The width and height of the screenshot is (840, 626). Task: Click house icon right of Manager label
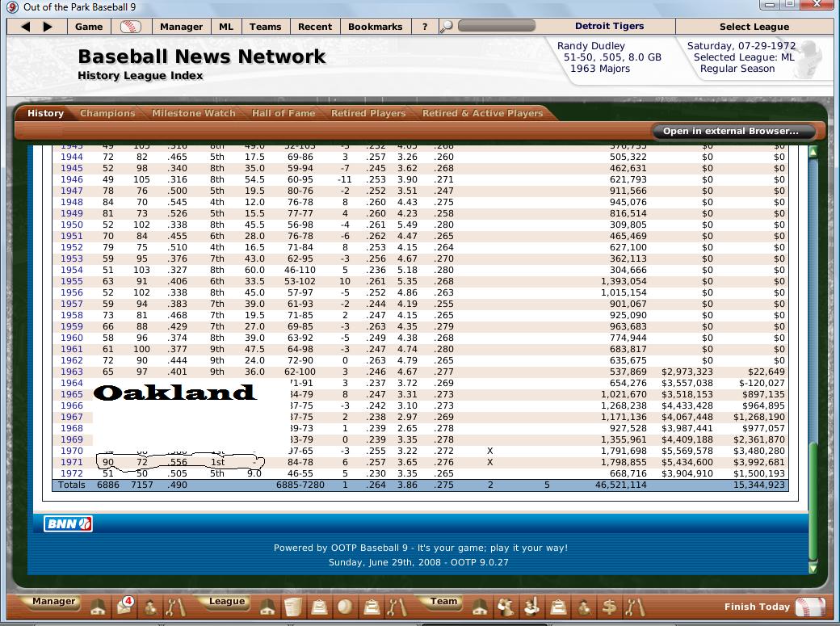[98, 607]
